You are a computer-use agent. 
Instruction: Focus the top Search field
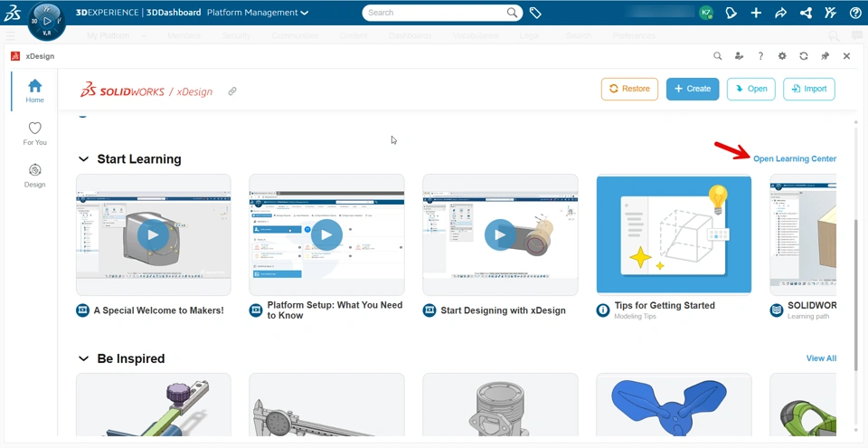[442, 13]
